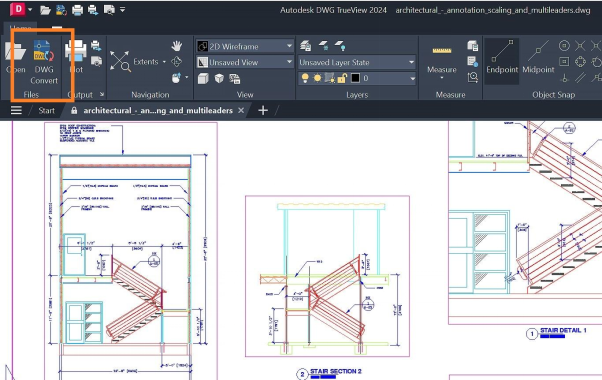
Task: Click Region/Mass Properties icon in Measure panel
Action: coord(473,46)
